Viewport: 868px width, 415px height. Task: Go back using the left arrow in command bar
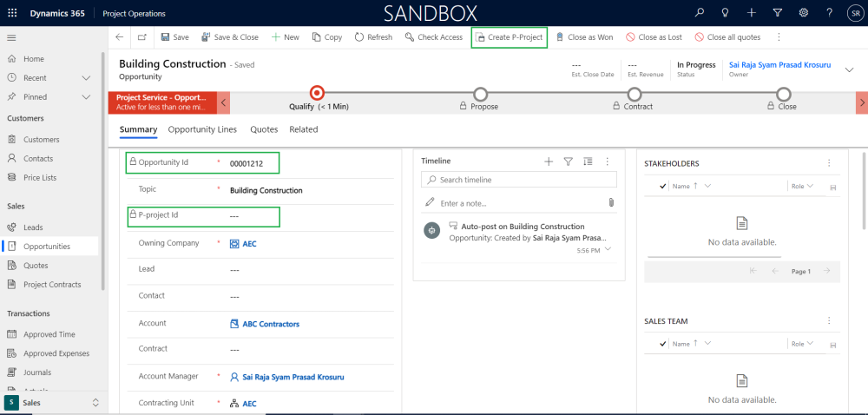click(x=120, y=37)
